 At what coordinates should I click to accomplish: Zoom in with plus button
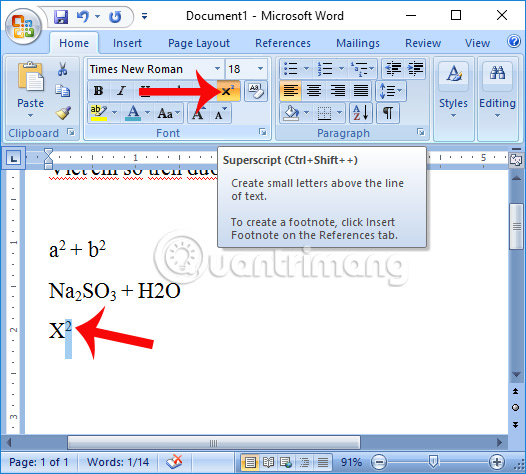pos(496,463)
